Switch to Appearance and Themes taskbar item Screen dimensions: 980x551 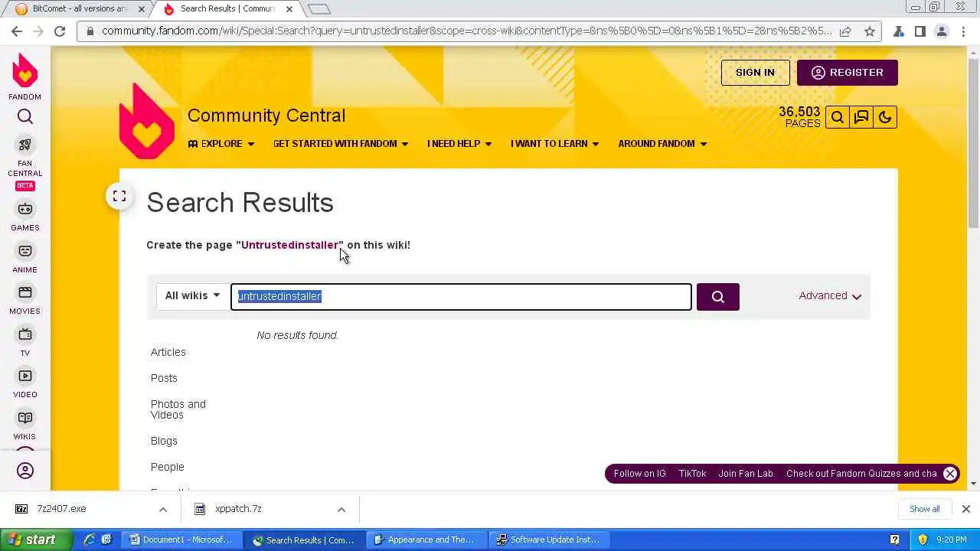click(426, 540)
